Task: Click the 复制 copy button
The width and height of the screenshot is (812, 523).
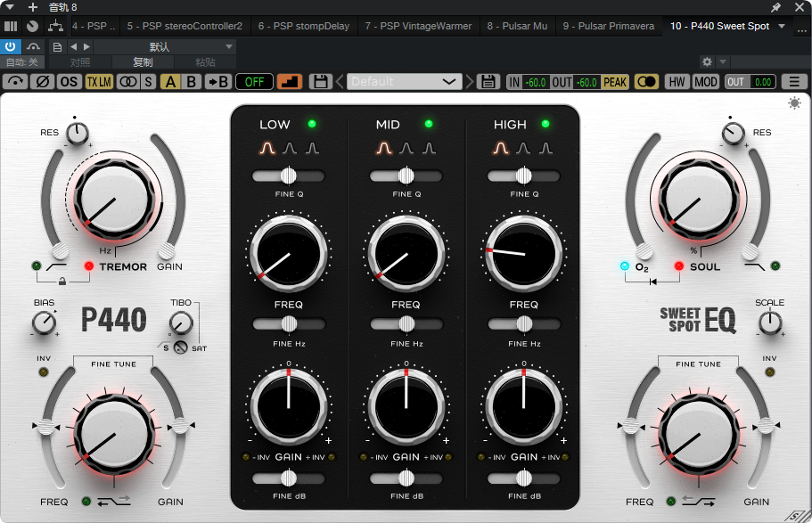Action: [x=143, y=62]
